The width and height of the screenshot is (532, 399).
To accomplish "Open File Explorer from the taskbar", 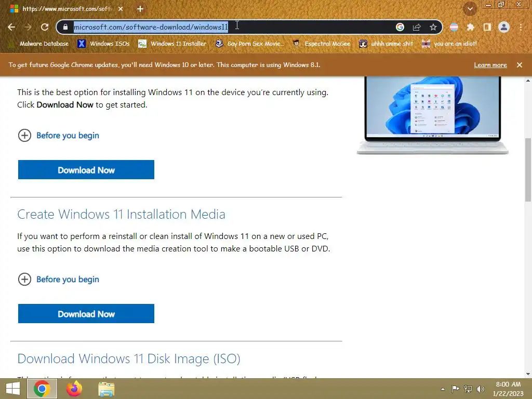I will click(x=106, y=389).
